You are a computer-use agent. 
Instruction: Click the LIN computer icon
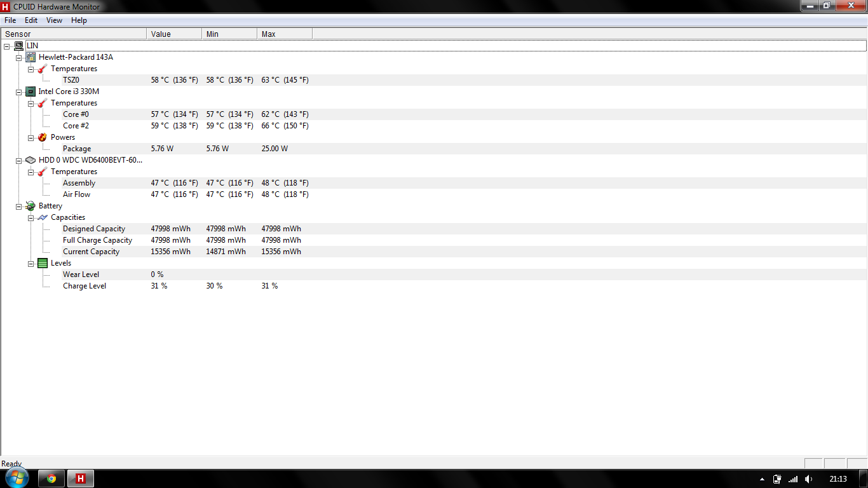point(19,46)
